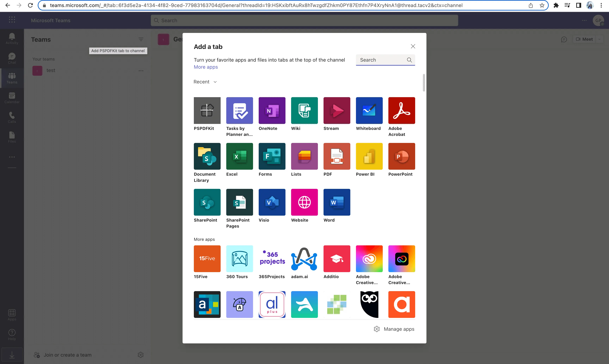The height and width of the screenshot is (364, 609).
Task: Close the Add a tab dialog
Action: [413, 46]
